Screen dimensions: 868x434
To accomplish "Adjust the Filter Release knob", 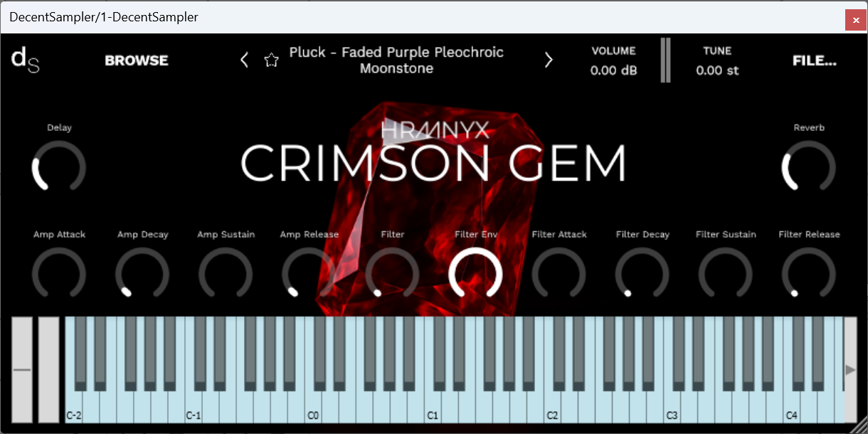I will [x=809, y=275].
